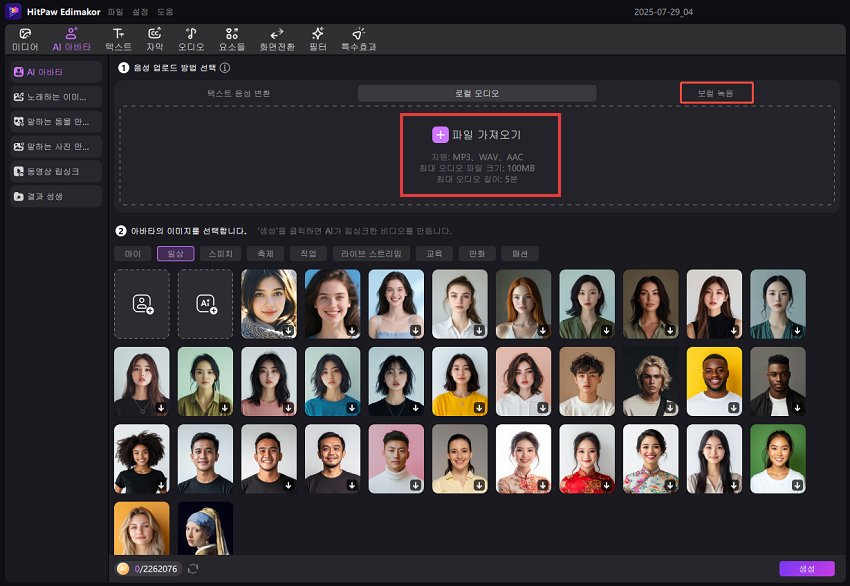This screenshot has width=850, height=586.
Task: Select the woman avatar on bright green background
Action: coord(778,459)
